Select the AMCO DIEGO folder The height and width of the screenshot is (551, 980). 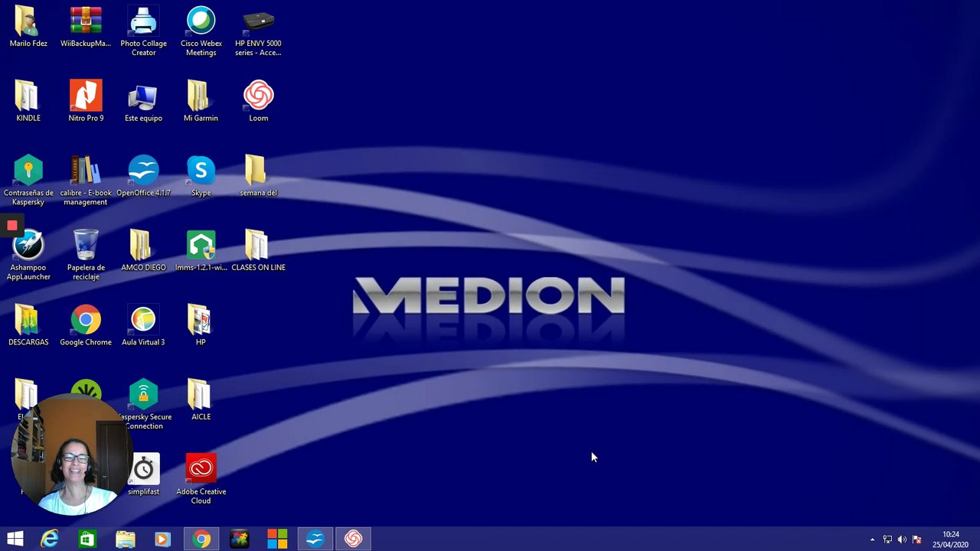[143, 250]
